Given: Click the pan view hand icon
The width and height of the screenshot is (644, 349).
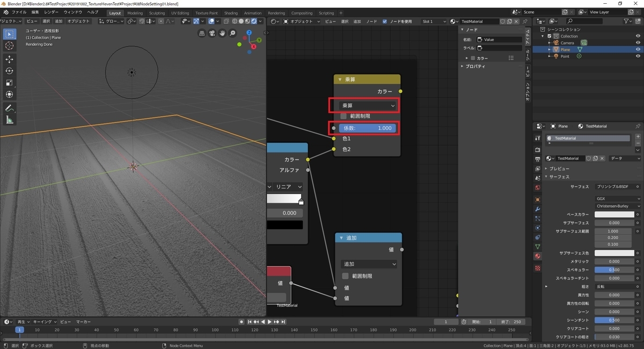Looking at the screenshot, I should [222, 33].
